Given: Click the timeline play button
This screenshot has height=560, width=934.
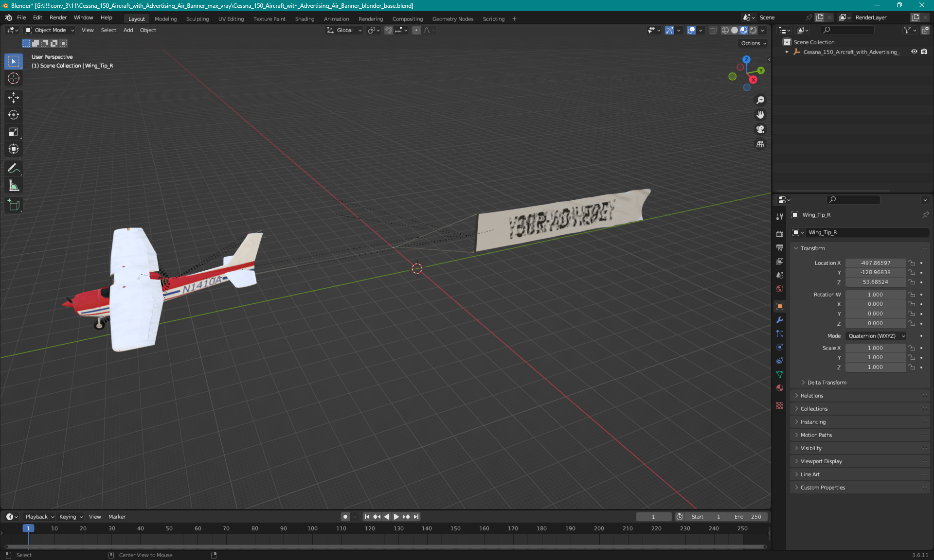Looking at the screenshot, I should 396,517.
